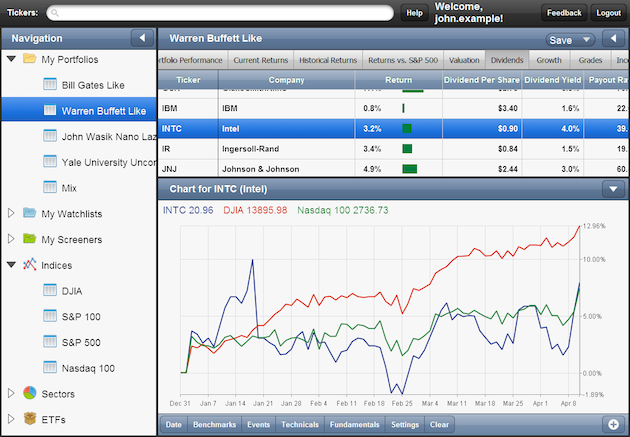Viewport: 630px width, 437px height.
Task: Click the Logout button
Action: tap(608, 13)
